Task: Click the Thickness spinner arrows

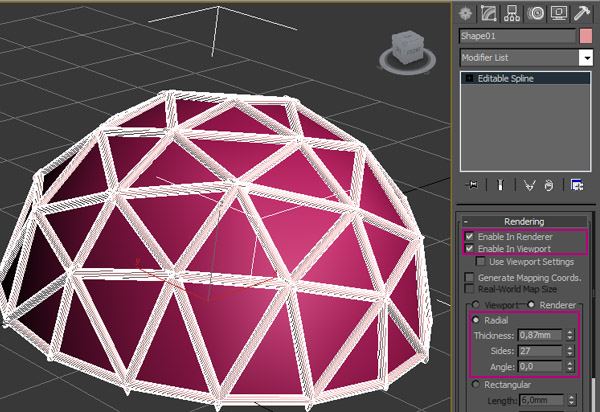Action: coord(570,335)
